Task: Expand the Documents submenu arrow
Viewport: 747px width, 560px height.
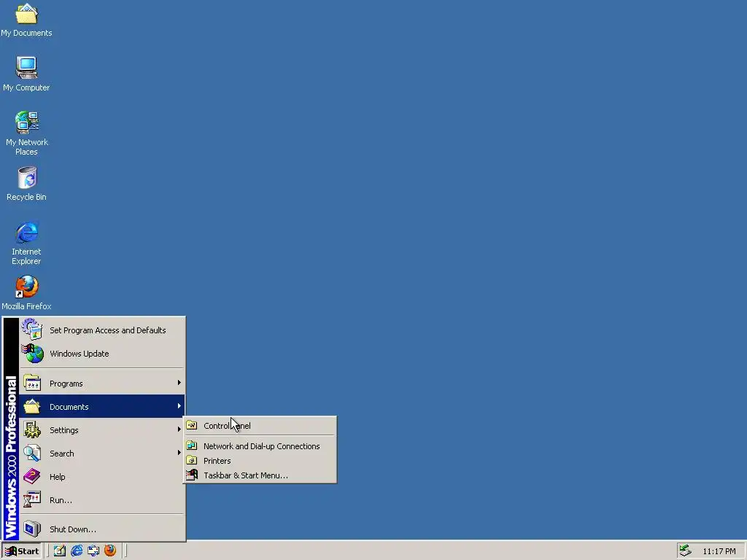Action: tap(179, 406)
